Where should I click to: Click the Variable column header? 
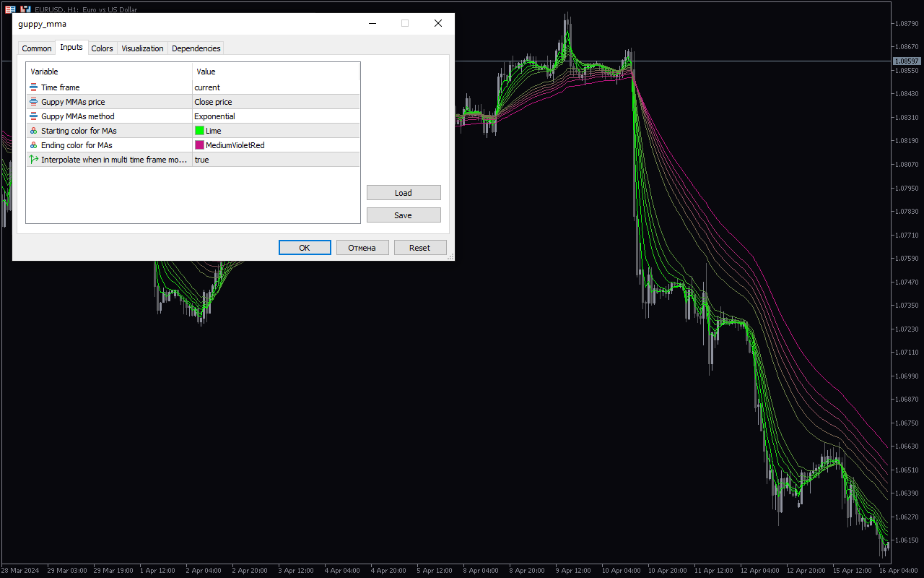tap(109, 72)
